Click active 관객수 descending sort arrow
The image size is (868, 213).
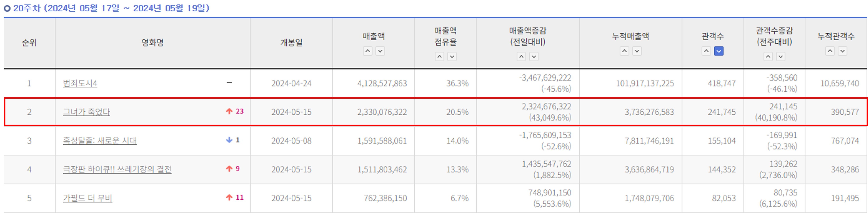[719, 51]
